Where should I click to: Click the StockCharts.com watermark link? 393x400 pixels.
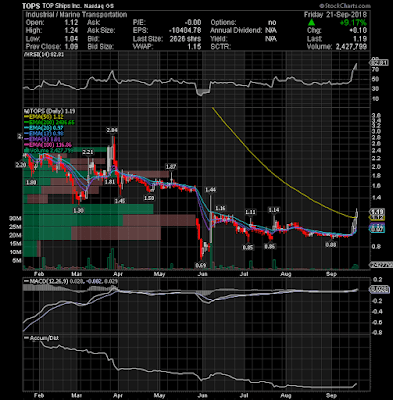[x=345, y=6]
